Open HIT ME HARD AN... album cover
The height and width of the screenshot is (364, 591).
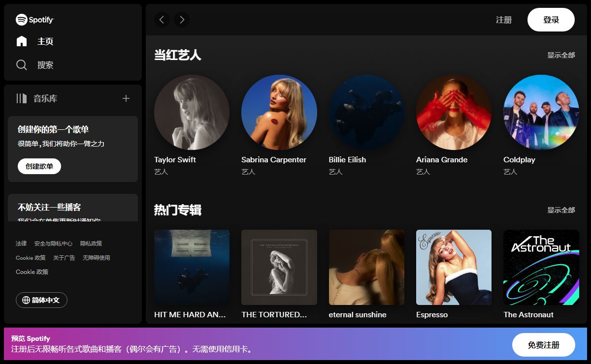tap(192, 267)
